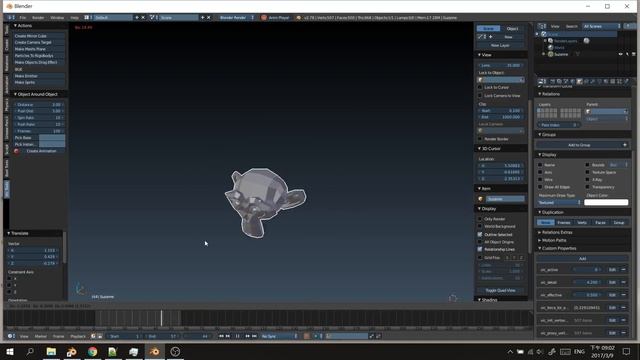
Task: Open Chrome from the Windows taskbar
Action: point(92,351)
